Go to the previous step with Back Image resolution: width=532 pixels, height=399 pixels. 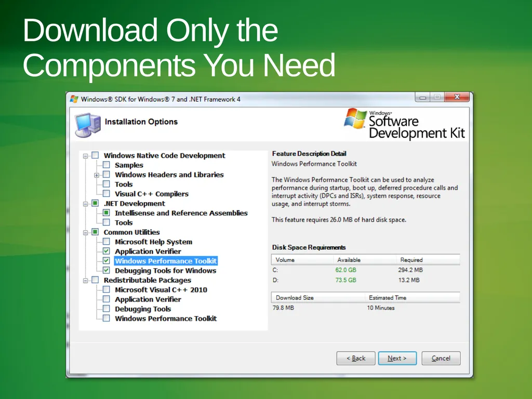(355, 358)
